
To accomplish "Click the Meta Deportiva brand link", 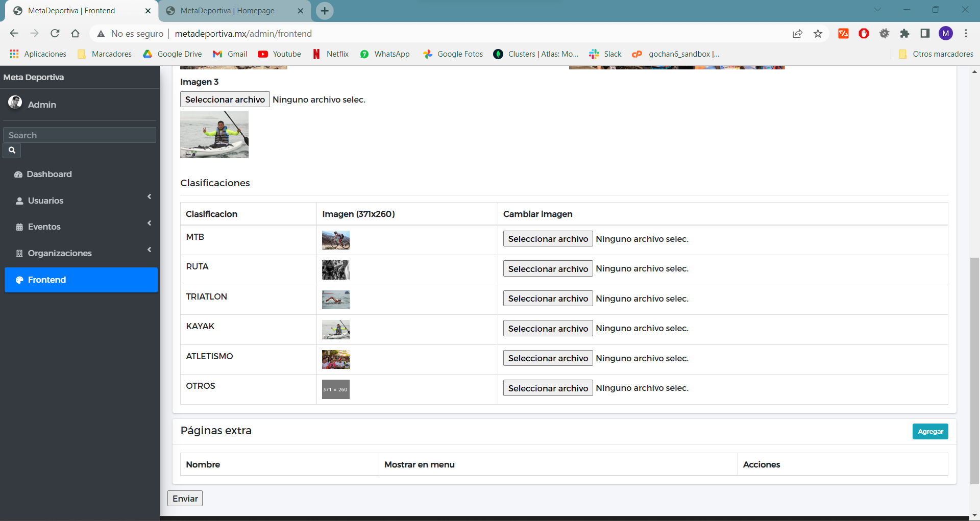I will coord(34,77).
